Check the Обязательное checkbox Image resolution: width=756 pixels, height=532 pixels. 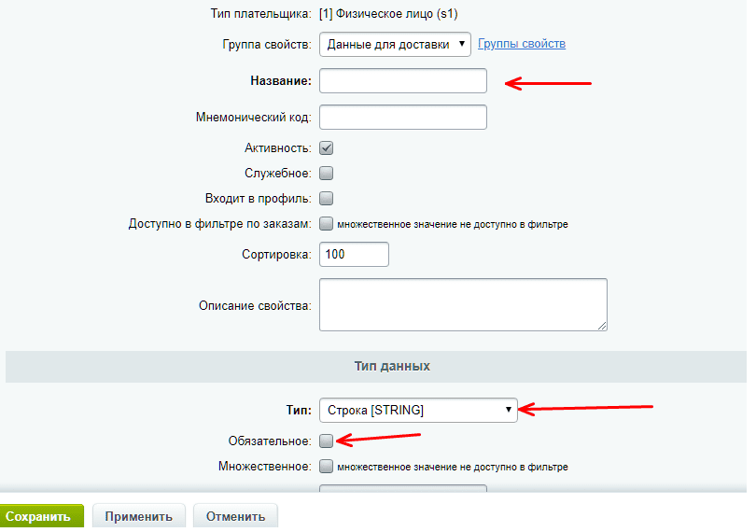tap(327, 441)
